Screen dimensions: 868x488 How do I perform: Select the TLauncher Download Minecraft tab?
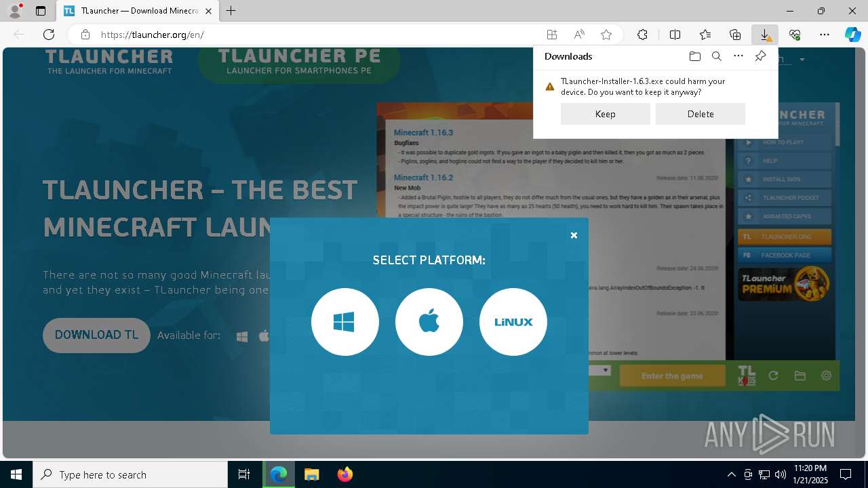pyautogui.click(x=138, y=11)
